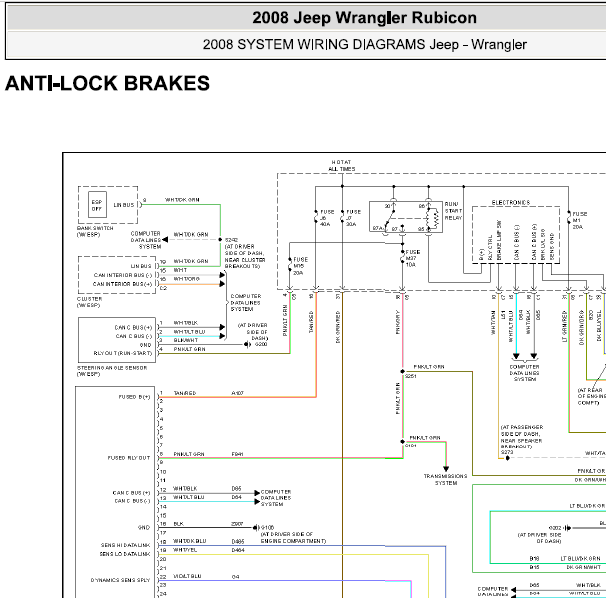Viewport: 606px width, 598px height.
Task: Select the 'VIO/LT BLU' wire label
Action: 187,576
